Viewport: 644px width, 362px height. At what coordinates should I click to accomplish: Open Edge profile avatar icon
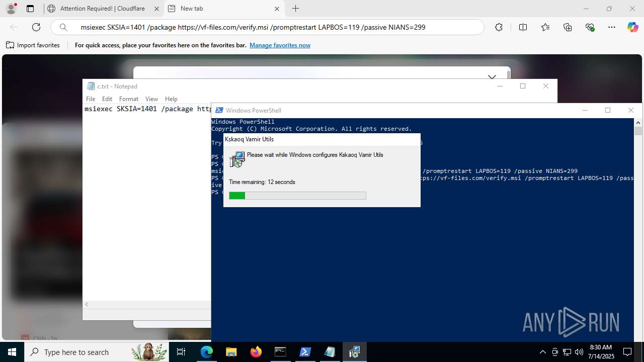[x=11, y=9]
